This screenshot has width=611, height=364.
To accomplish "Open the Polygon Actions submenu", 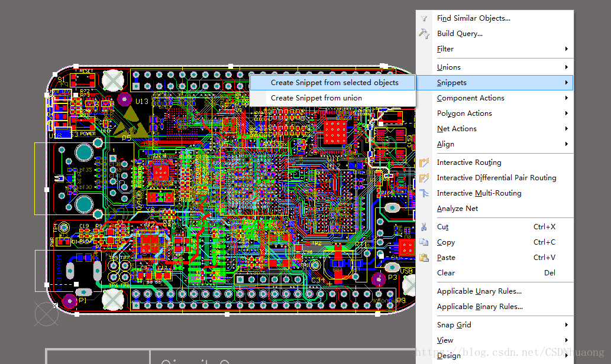I will [x=464, y=113].
